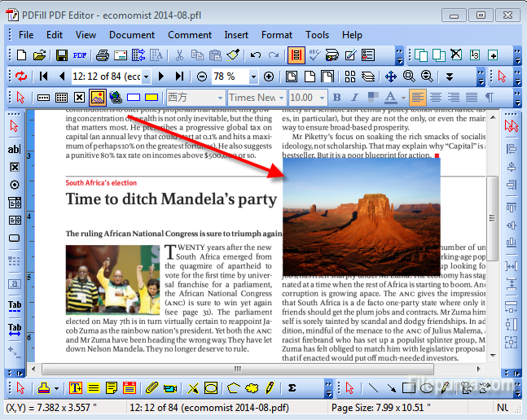
Task: Click the Save as PDF icon
Action: [80, 55]
